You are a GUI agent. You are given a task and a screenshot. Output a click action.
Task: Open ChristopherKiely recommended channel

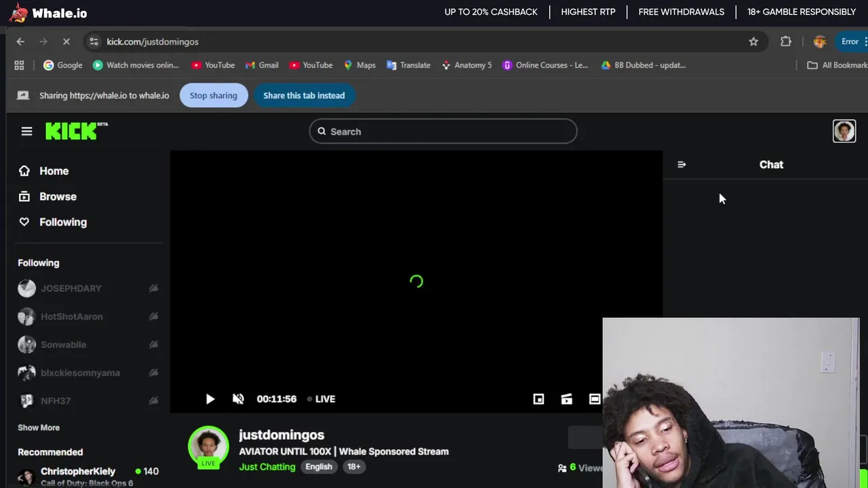click(x=88, y=476)
